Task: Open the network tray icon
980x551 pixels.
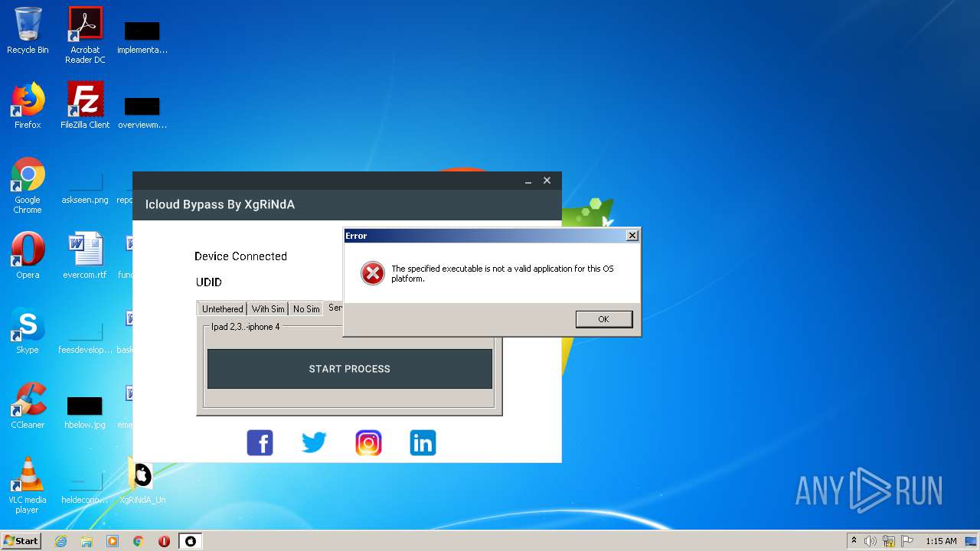Action: click(889, 541)
